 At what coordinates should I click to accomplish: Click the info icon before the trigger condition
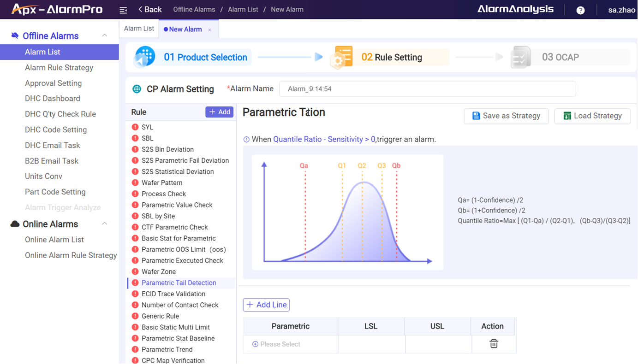[248, 139]
